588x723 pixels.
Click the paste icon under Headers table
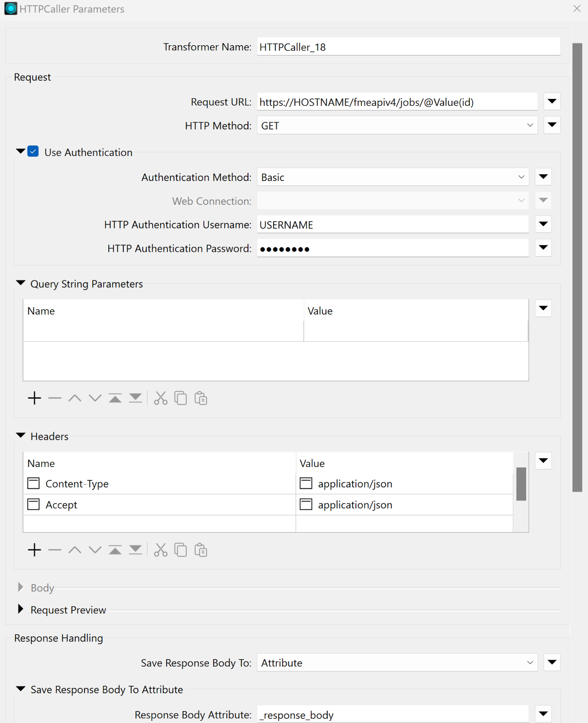201,550
